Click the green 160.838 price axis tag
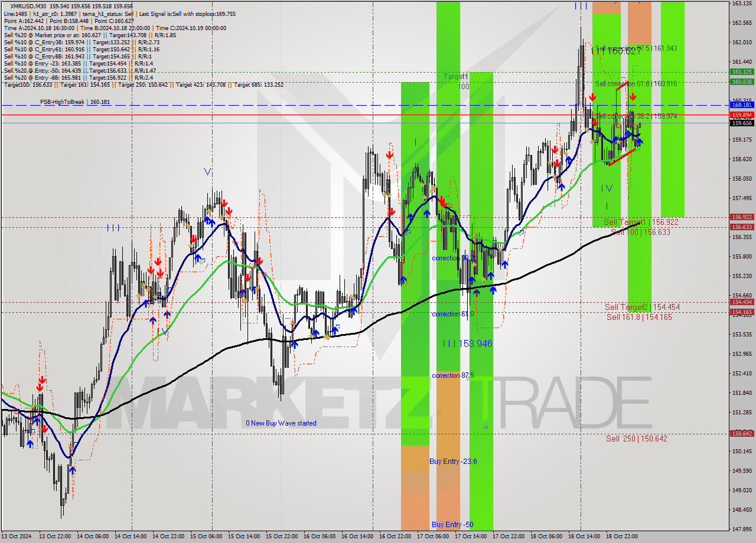This screenshot has height=543, width=756. point(742,82)
